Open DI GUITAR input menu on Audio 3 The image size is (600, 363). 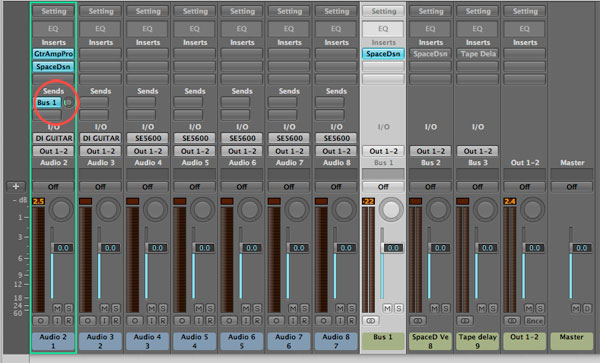[x=101, y=138]
